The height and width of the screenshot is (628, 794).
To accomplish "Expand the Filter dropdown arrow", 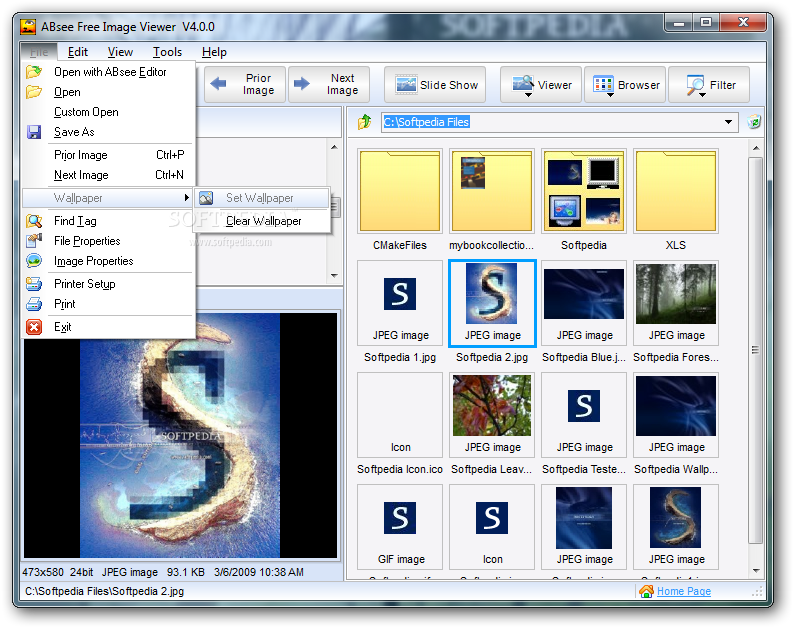I will 702,95.
